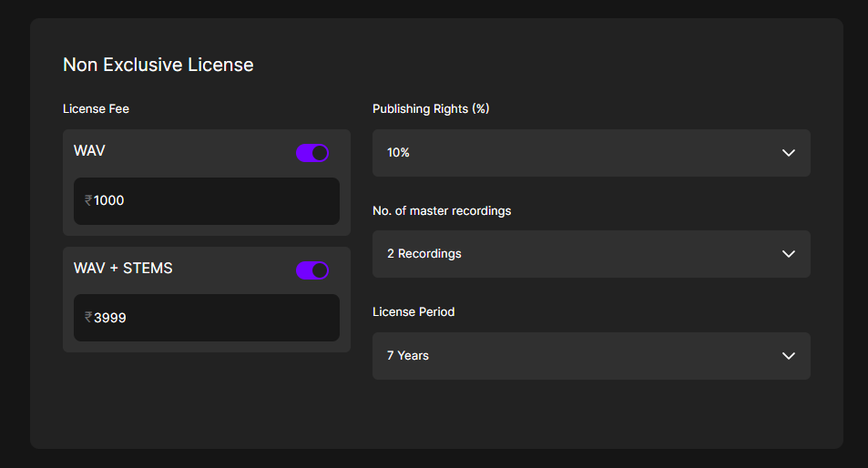Click the rupee symbol in WAV fee field
868x468 pixels.
pyautogui.click(x=88, y=200)
